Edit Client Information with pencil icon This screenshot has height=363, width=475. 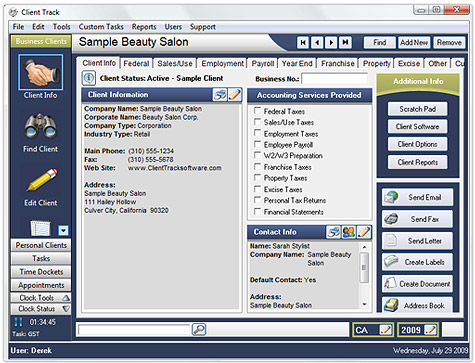pos(235,95)
